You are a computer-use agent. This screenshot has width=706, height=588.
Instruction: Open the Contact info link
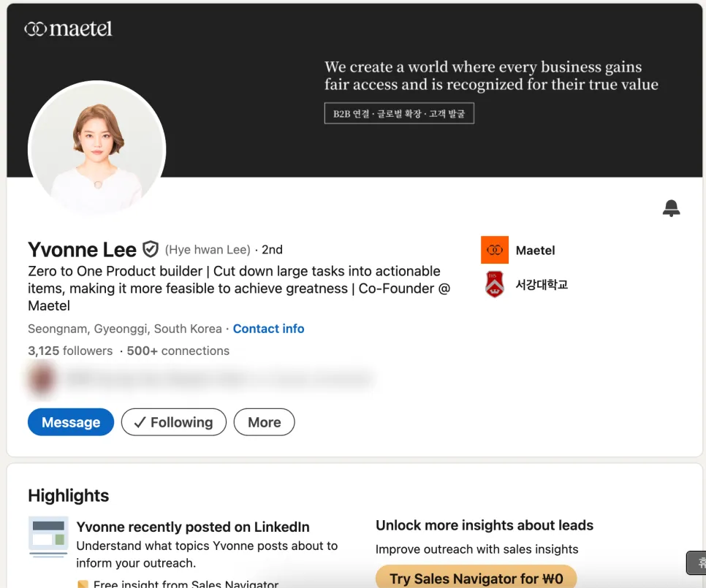268,329
